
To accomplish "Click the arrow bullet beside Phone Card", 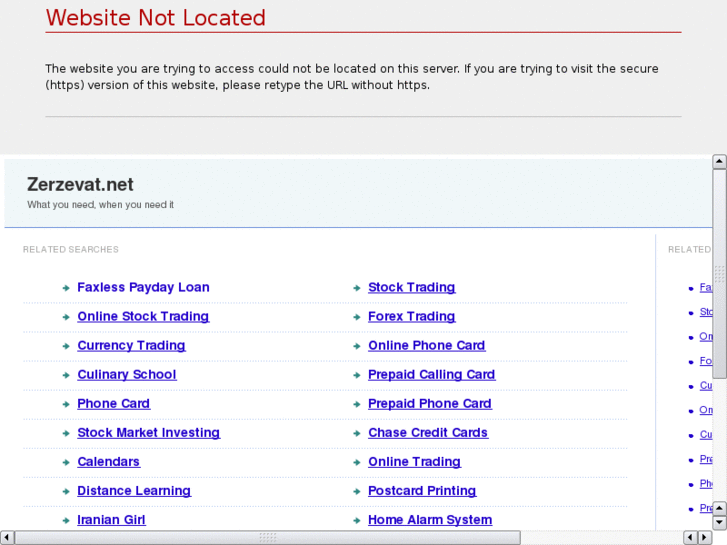I will tap(66, 404).
